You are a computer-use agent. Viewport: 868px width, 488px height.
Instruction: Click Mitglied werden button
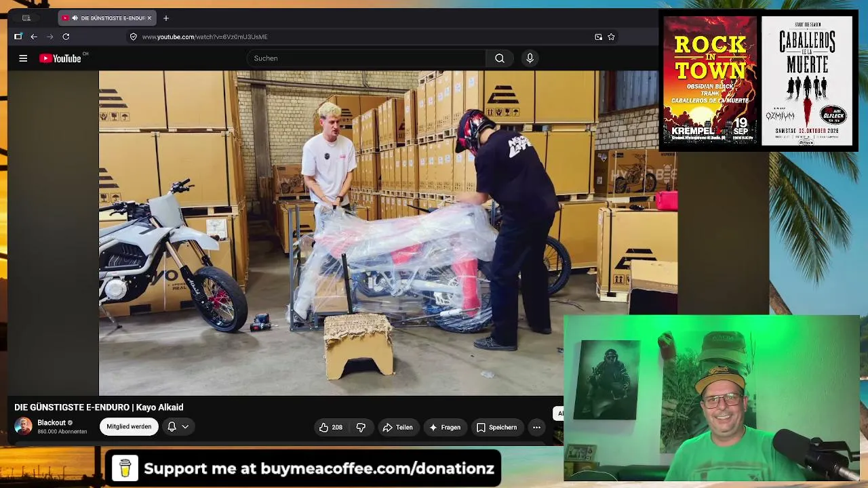[129, 426]
